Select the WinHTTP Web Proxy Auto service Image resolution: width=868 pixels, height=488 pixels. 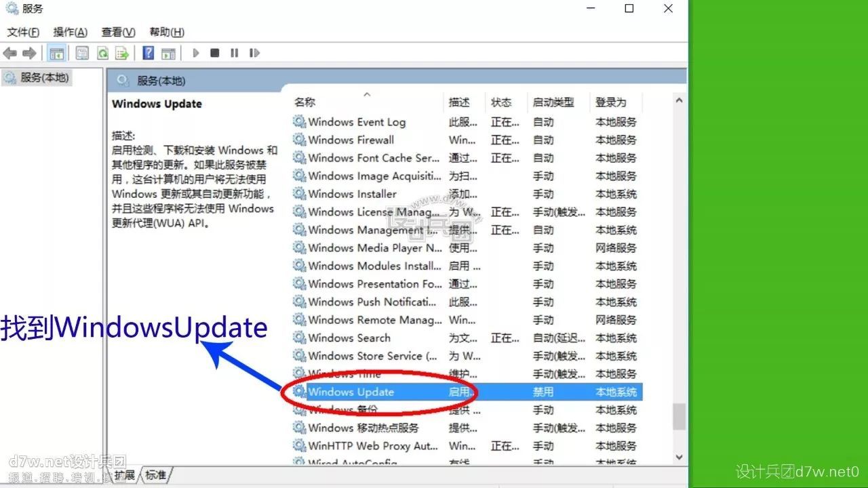tap(467, 446)
